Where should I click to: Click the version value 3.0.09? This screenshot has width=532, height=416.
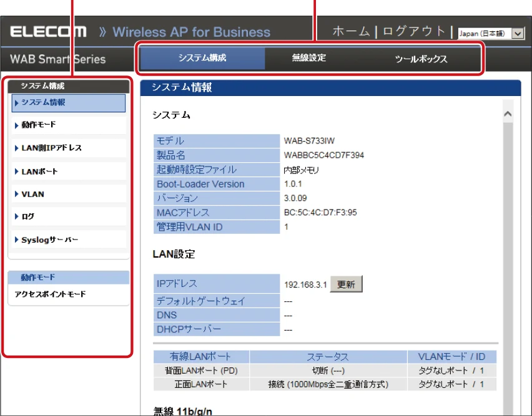[x=295, y=198]
